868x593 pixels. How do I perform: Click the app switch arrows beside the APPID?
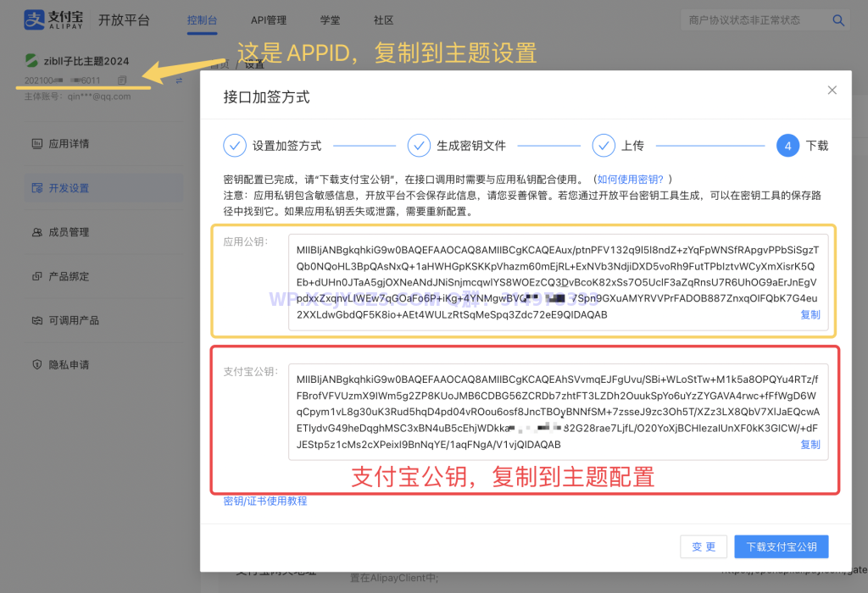pos(180,80)
